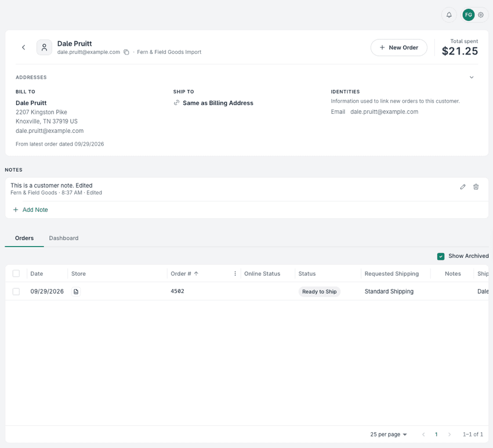The height and width of the screenshot is (448, 493).
Task: Open the notifications bell
Action: point(449,15)
